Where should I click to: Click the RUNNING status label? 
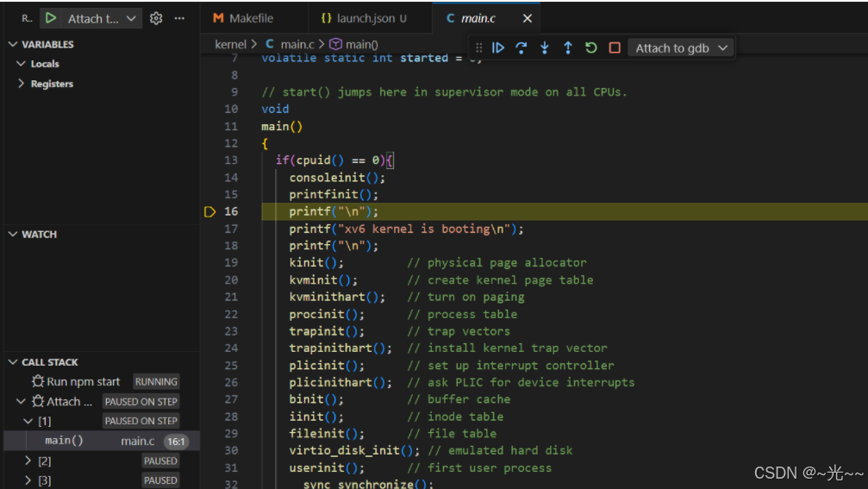156,381
